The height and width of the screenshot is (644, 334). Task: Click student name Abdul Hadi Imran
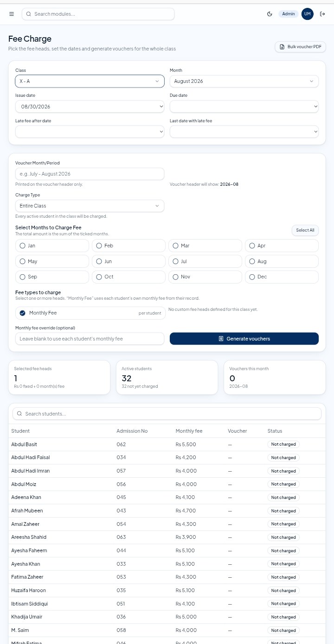coord(30,471)
